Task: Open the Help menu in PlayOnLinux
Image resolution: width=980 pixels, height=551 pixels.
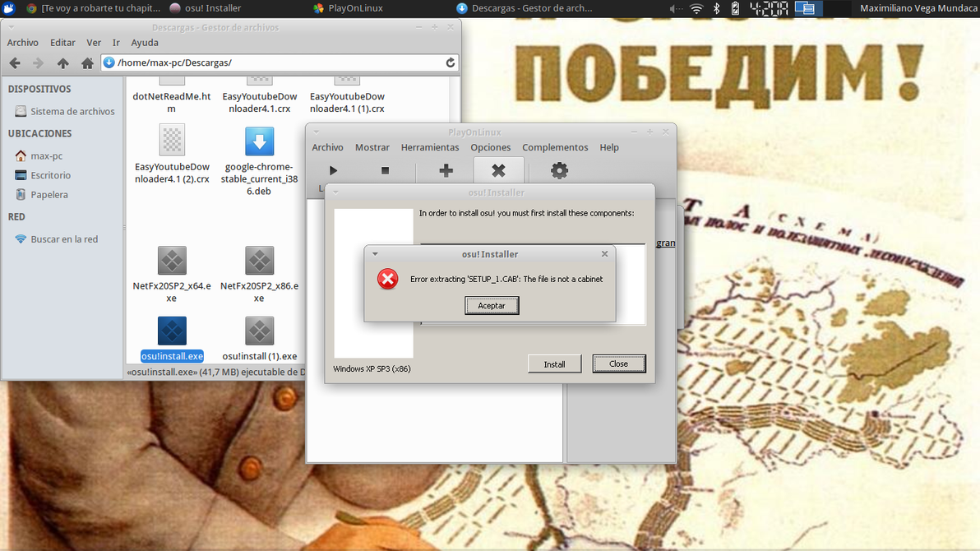Action: coord(609,147)
